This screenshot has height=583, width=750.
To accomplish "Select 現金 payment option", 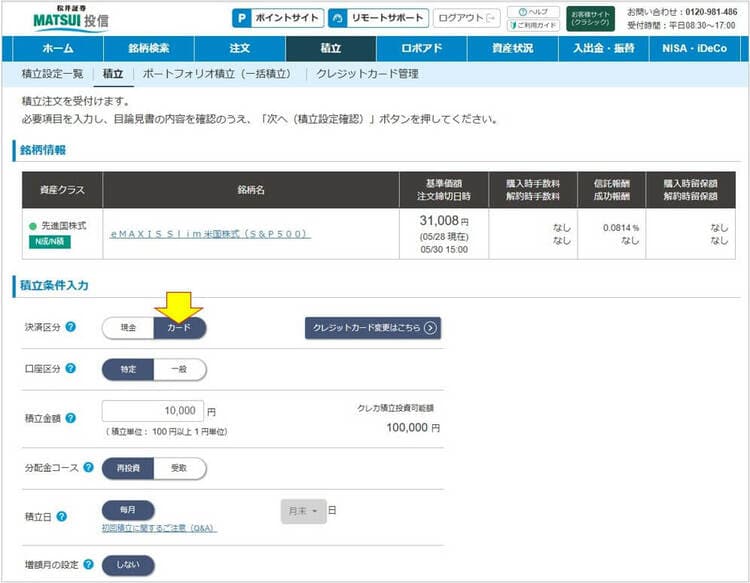I will pos(128,328).
